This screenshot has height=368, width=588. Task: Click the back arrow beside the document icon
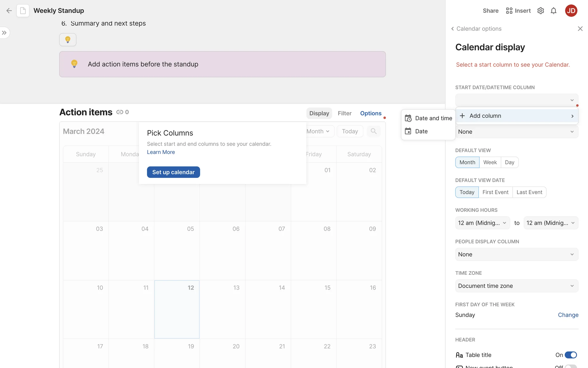coord(9,11)
